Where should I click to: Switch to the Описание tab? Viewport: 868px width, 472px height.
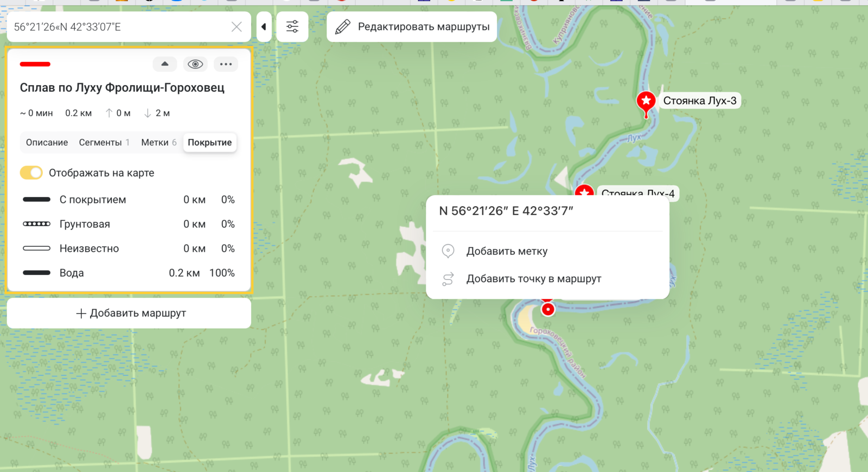tap(47, 142)
